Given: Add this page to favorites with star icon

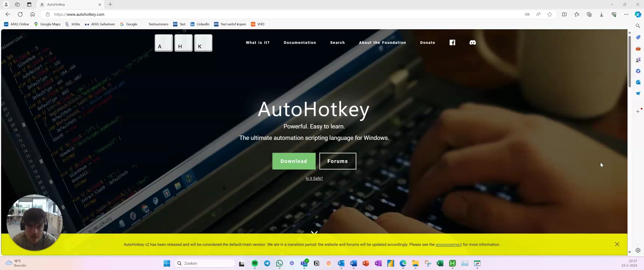Looking at the screenshot, I should pos(550,14).
